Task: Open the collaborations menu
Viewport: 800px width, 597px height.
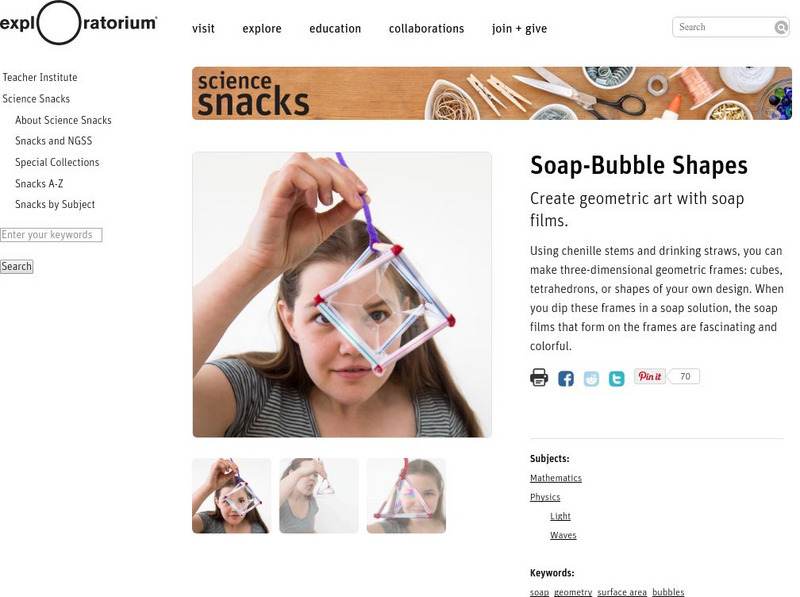Action: [x=427, y=29]
